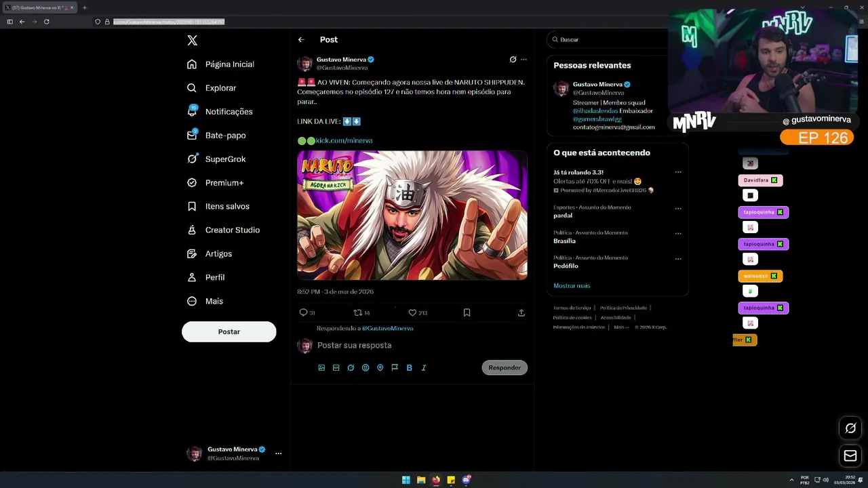Screen dimensions: 868x488
Task: Open Bate-papo messages
Action: point(216,136)
